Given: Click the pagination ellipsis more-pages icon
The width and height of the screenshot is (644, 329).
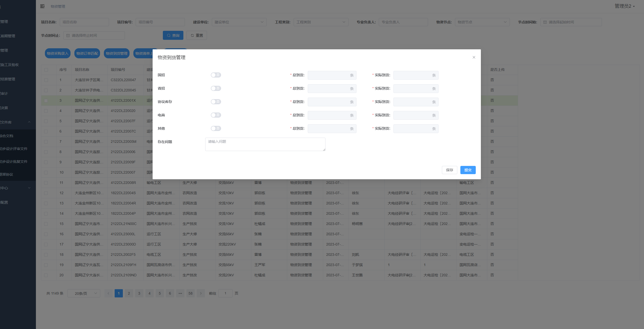Looking at the screenshot, I should click(x=180, y=293).
